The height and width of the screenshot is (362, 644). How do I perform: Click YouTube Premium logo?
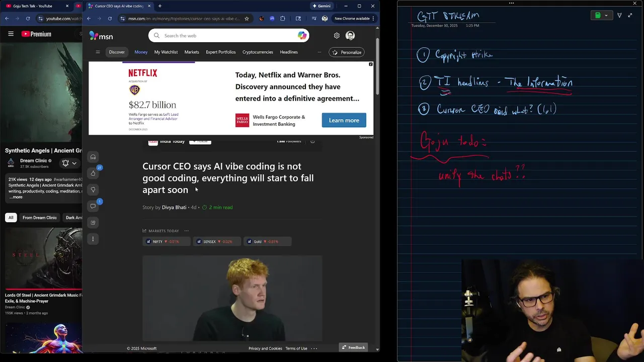(36, 34)
